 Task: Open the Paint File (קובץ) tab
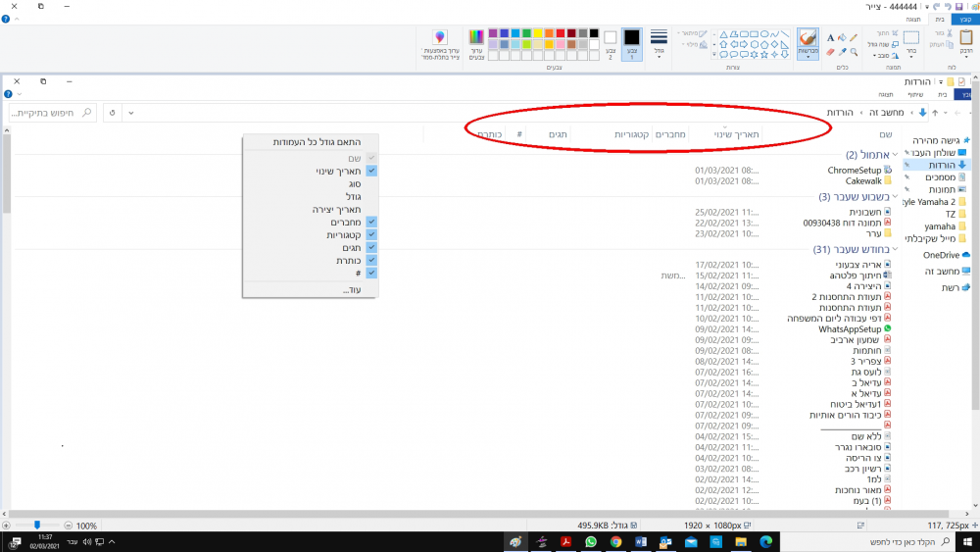965,20
